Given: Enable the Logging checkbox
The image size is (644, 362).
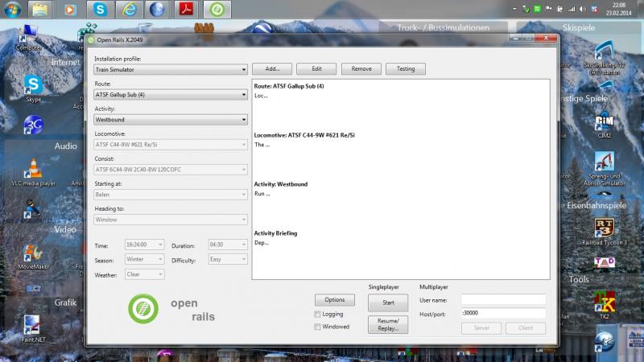Looking at the screenshot, I should 317,314.
